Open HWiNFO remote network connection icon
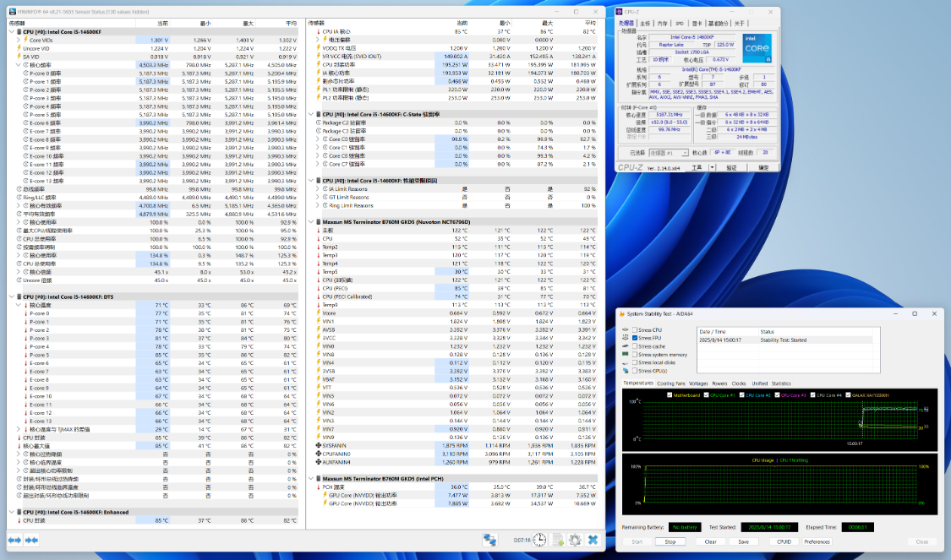 click(489, 540)
